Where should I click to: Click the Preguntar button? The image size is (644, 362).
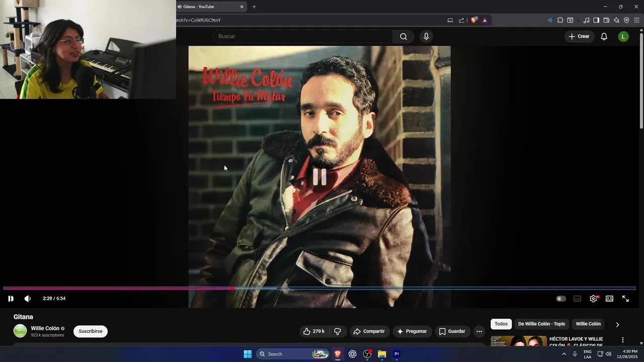coord(412,331)
